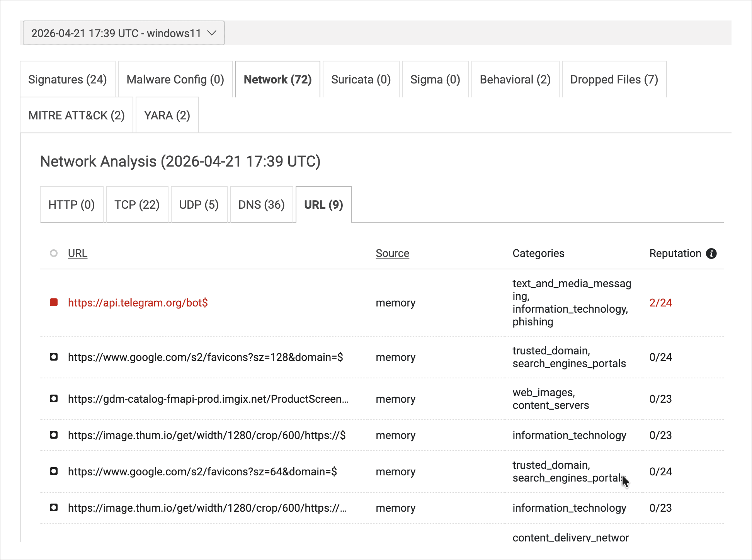Click indicator icon for favicons sz=128 row
This screenshot has height=560, width=752.
point(54,357)
